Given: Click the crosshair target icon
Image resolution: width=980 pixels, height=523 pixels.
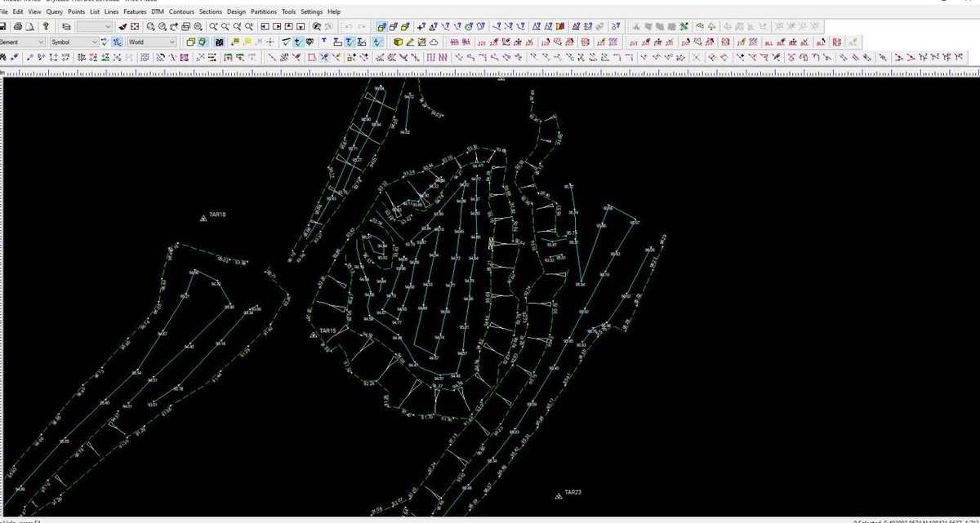Looking at the screenshot, I should [269, 42].
